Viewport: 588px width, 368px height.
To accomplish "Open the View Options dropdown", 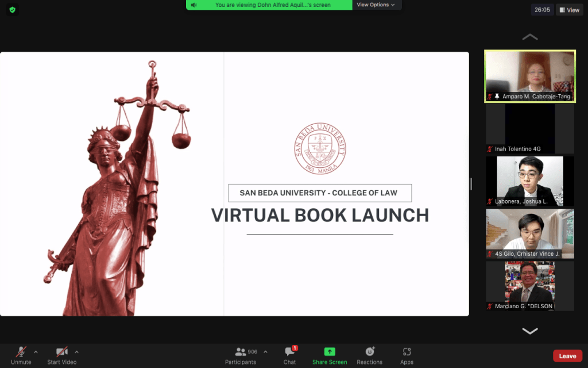I will pyautogui.click(x=376, y=5).
